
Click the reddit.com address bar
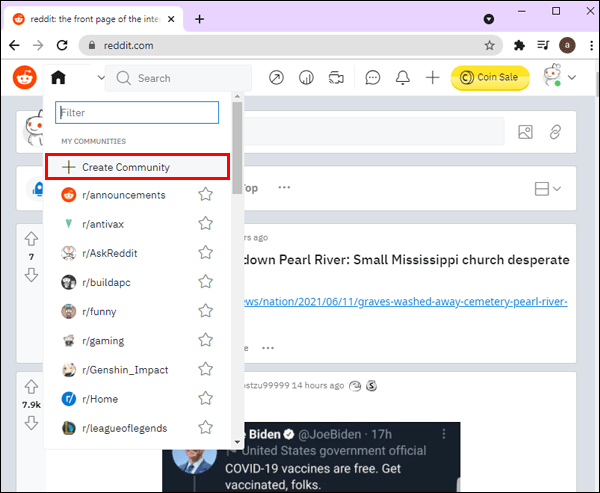pos(290,46)
